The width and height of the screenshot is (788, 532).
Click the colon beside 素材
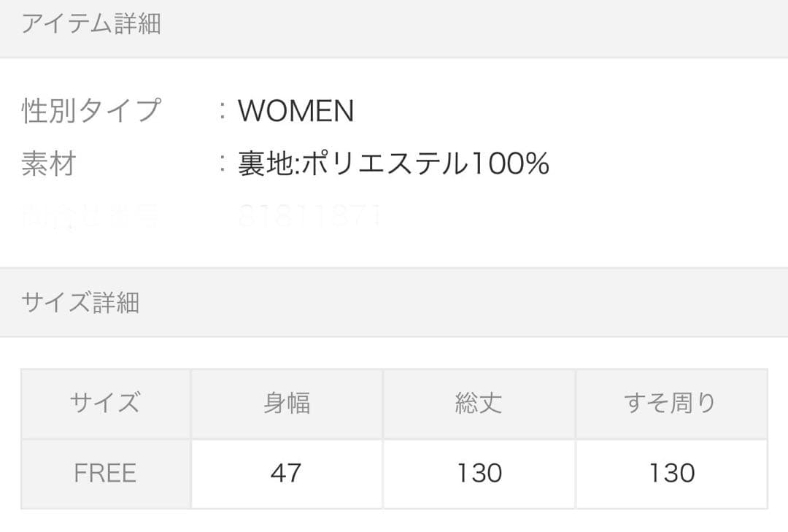click(x=222, y=164)
